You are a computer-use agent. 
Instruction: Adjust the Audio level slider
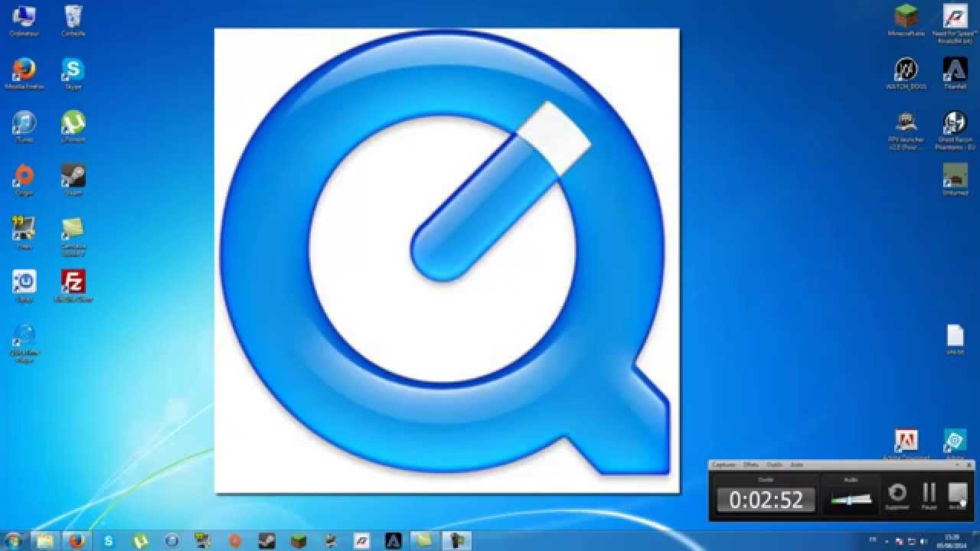point(851,500)
